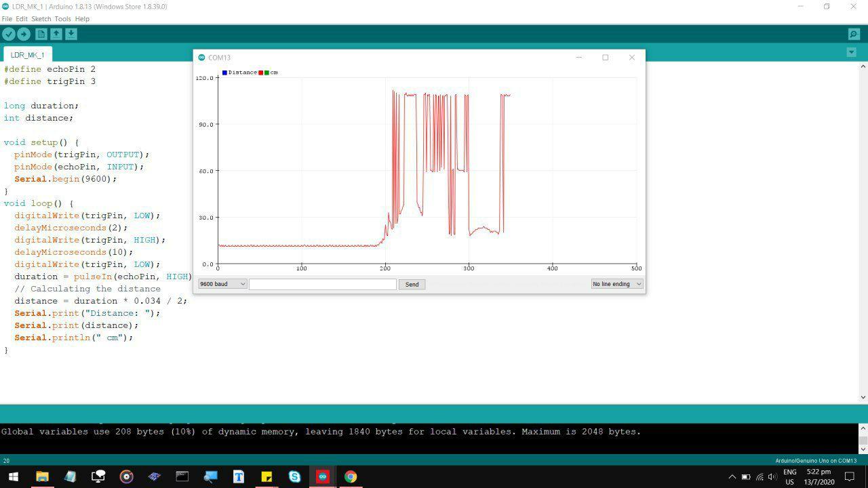The width and height of the screenshot is (868, 488).
Task: Click the ENG US language indicator
Action: point(790,477)
